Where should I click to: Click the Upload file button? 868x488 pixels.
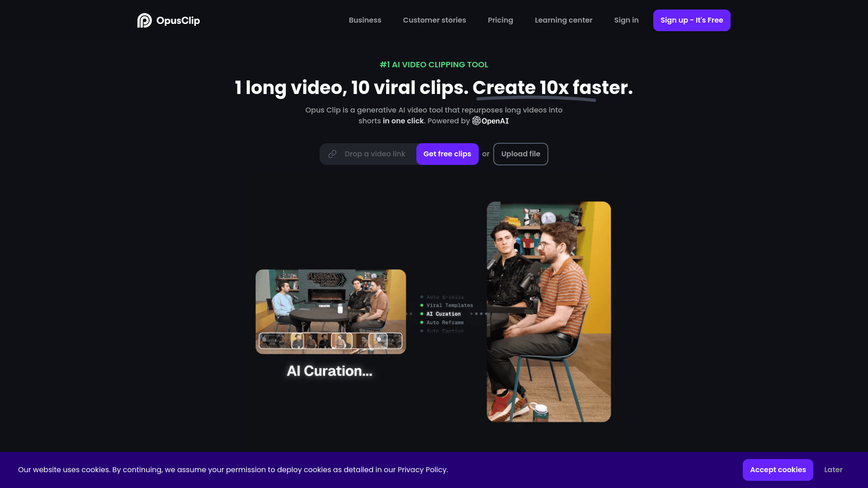coord(520,154)
